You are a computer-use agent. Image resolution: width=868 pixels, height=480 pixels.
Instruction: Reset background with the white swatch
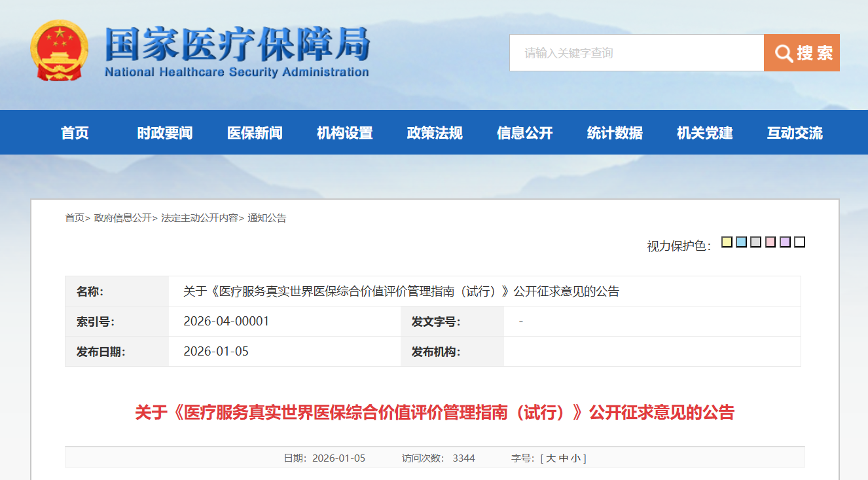coord(799,242)
